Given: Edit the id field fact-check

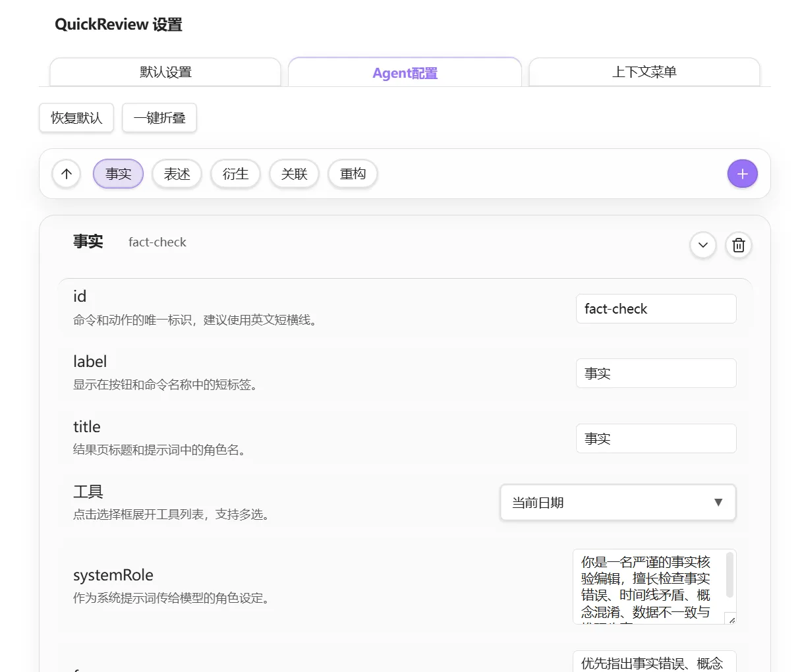Looking at the screenshot, I should pyautogui.click(x=656, y=309).
